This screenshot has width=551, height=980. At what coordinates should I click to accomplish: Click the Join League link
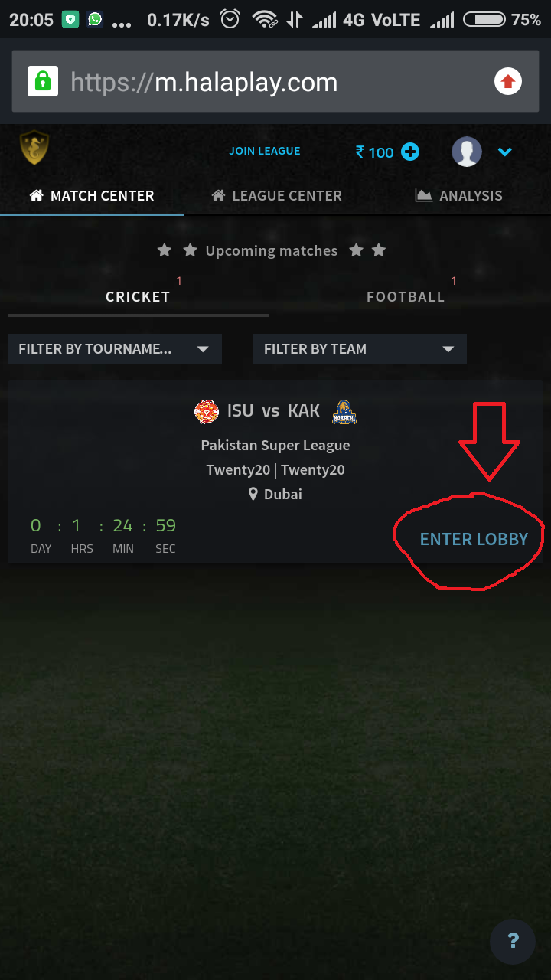(x=265, y=151)
